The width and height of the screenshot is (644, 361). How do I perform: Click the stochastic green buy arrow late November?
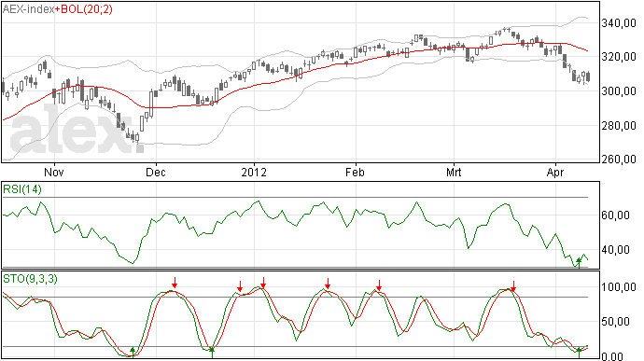[x=133, y=352]
